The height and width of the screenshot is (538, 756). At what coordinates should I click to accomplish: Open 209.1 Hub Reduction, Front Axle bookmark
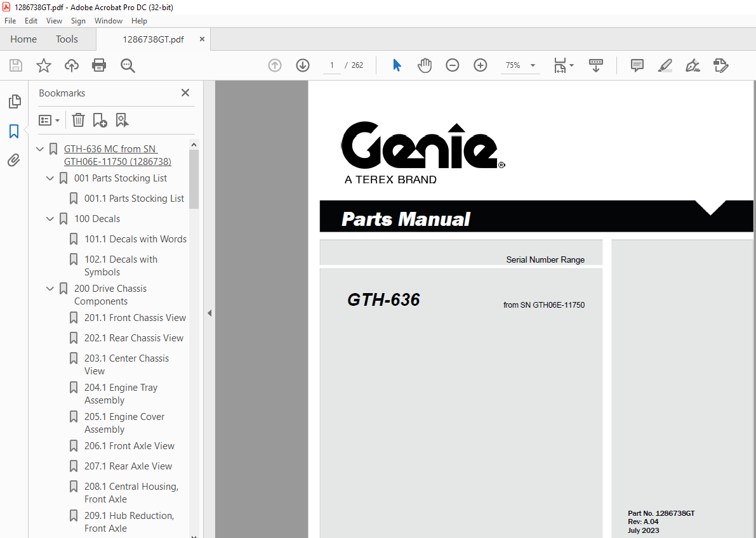[129, 522]
